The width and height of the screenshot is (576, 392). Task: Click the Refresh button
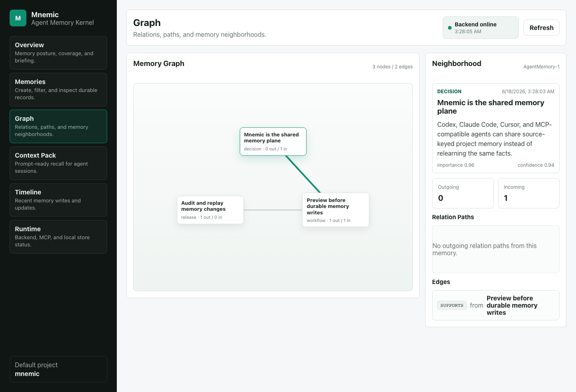[542, 28]
